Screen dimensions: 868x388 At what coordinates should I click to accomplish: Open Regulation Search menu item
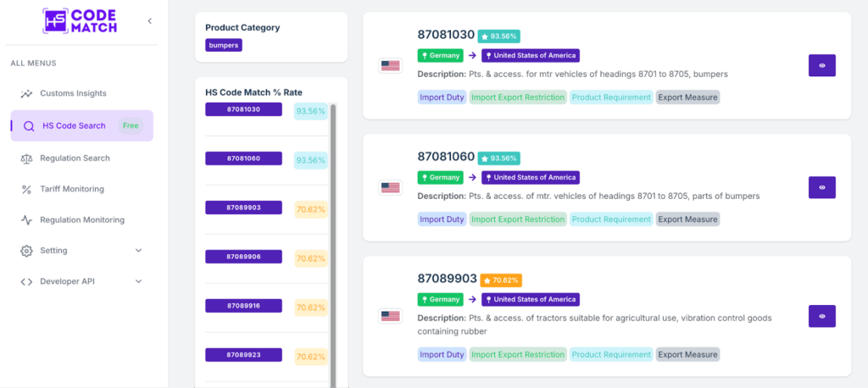(x=75, y=158)
